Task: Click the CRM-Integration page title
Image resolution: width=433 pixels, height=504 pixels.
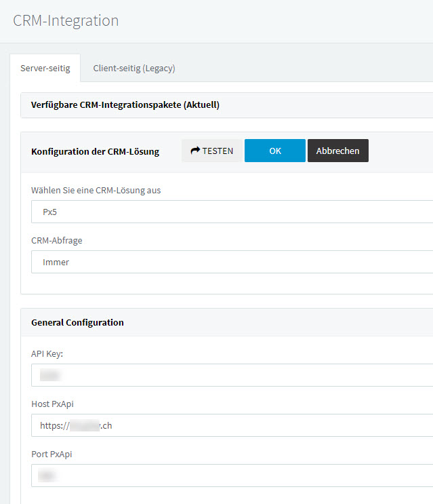Action: [66, 20]
